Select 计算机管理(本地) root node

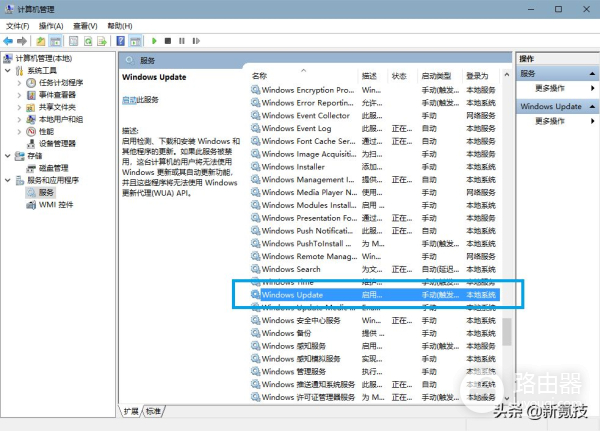pos(44,58)
